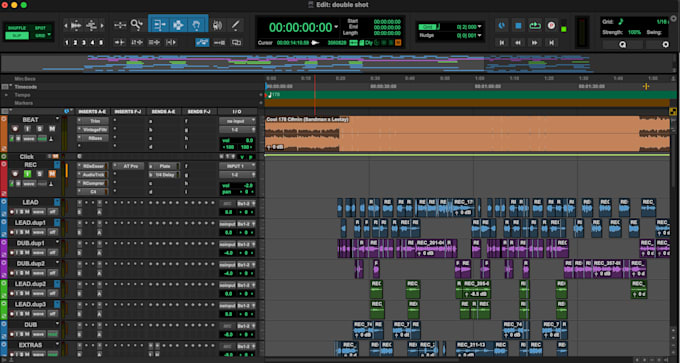Image resolution: width=680 pixels, height=363 pixels.
Task: Select the Zoomer tool
Action: pos(137,25)
